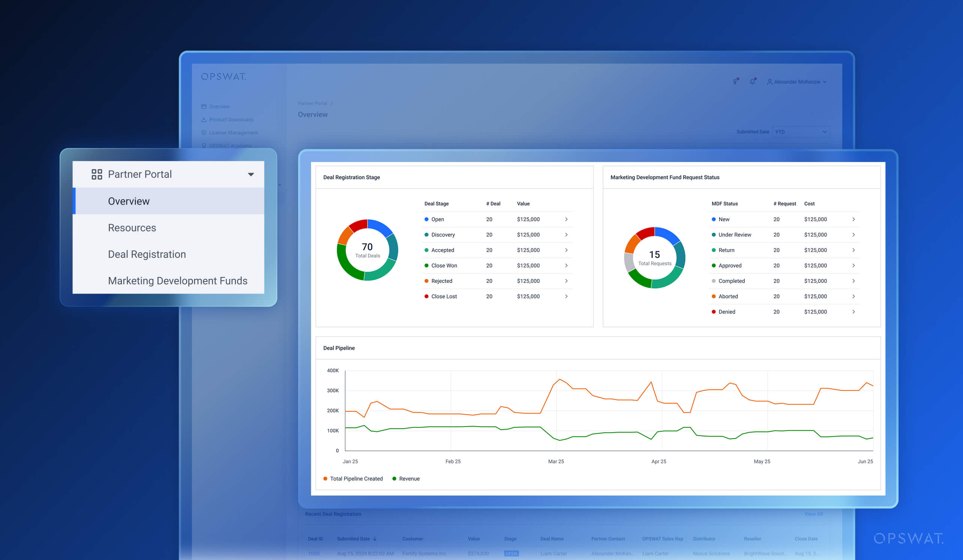Screen dimensions: 963x560
Task: Click the red Denied status color dot
Action: tap(714, 311)
